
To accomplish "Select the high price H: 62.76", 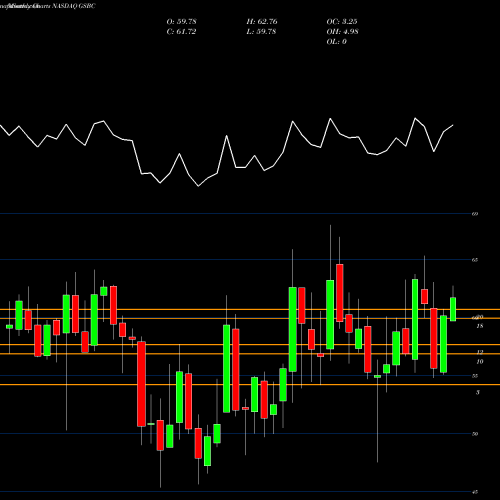I will (x=262, y=22).
